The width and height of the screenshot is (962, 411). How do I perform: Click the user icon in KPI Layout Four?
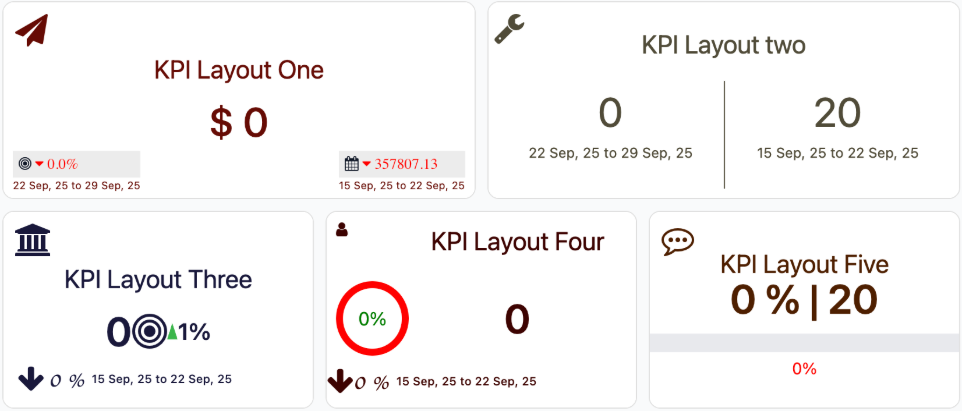342,230
